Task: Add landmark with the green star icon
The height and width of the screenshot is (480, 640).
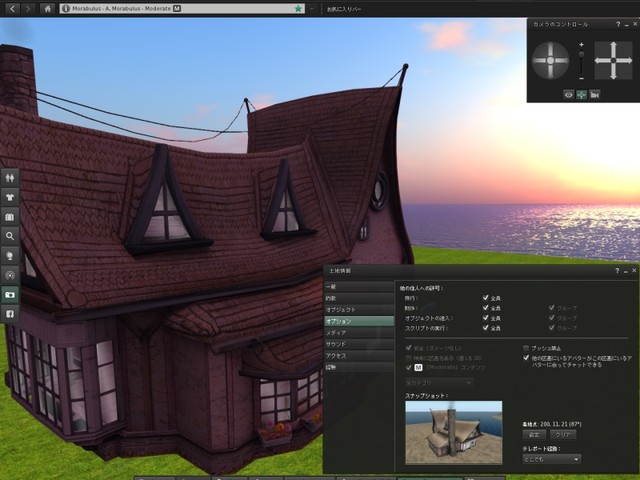Action: point(298,8)
